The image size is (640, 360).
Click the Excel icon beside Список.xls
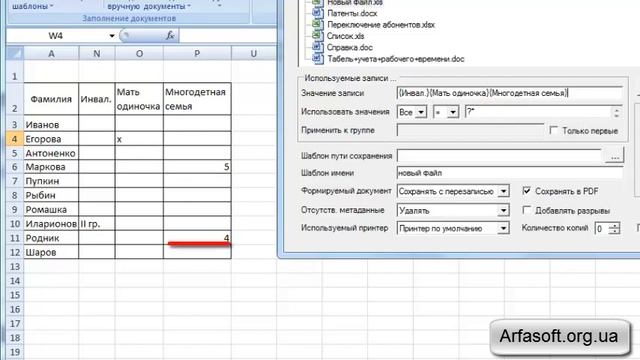coord(318,36)
